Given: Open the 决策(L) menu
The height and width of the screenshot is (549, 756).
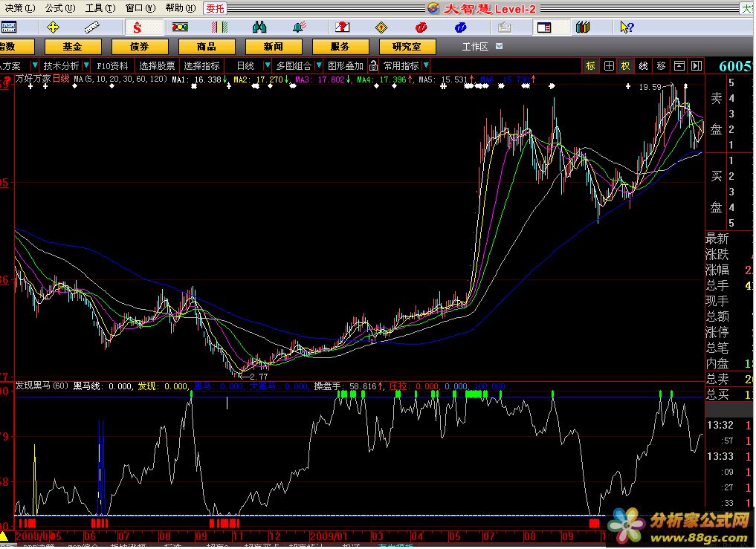Looking at the screenshot, I should 19,8.
